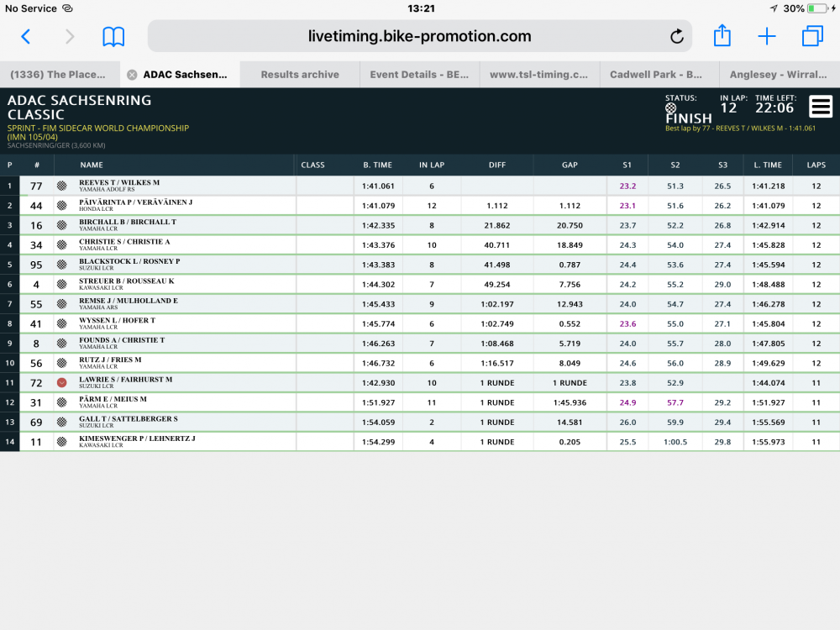
Task: Click the GAP column header
Action: click(570, 165)
